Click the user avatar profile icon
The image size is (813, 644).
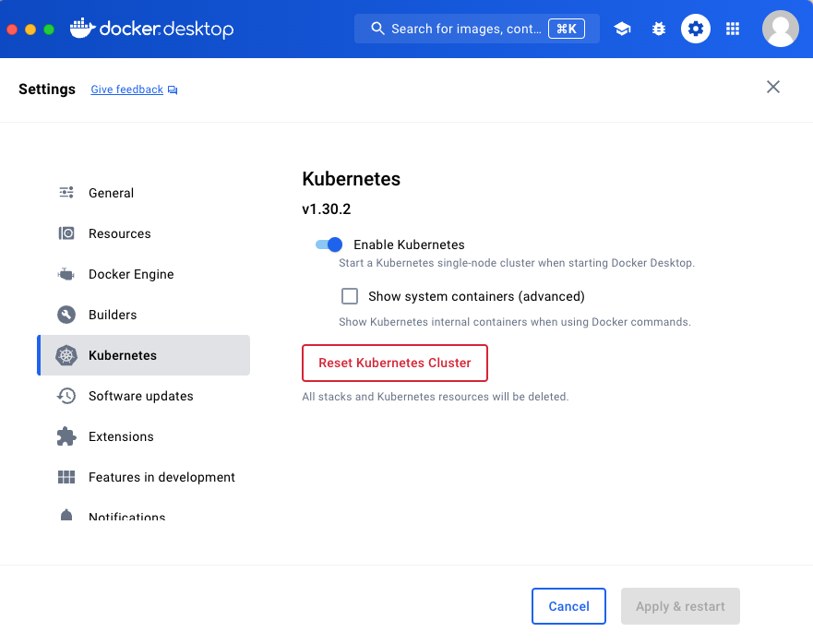[x=780, y=29]
